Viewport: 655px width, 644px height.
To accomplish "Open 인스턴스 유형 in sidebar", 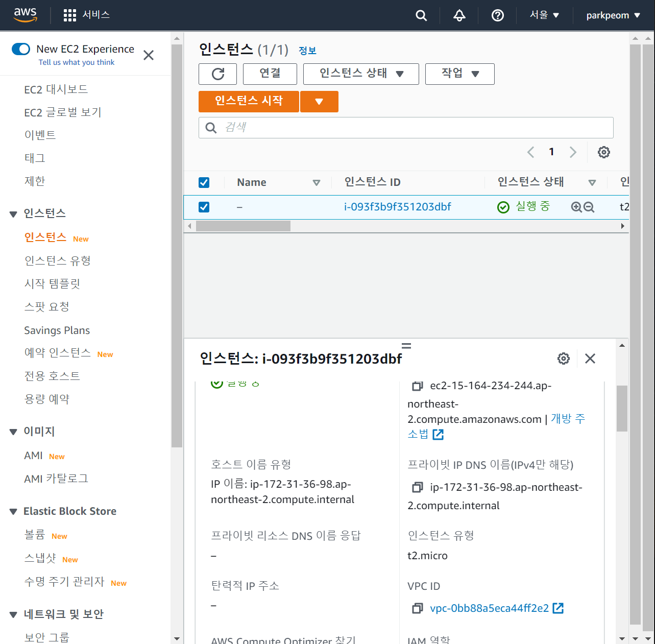I will click(58, 261).
